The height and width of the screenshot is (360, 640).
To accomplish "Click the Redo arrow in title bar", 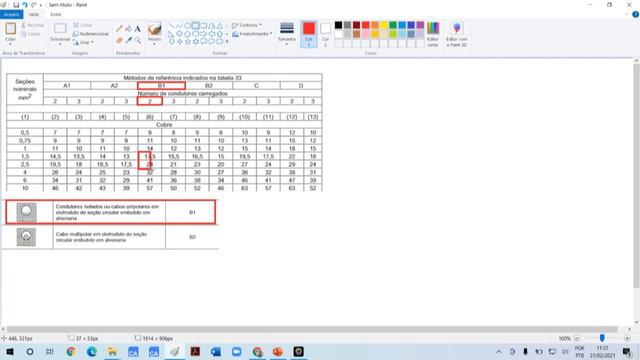I will [33, 5].
